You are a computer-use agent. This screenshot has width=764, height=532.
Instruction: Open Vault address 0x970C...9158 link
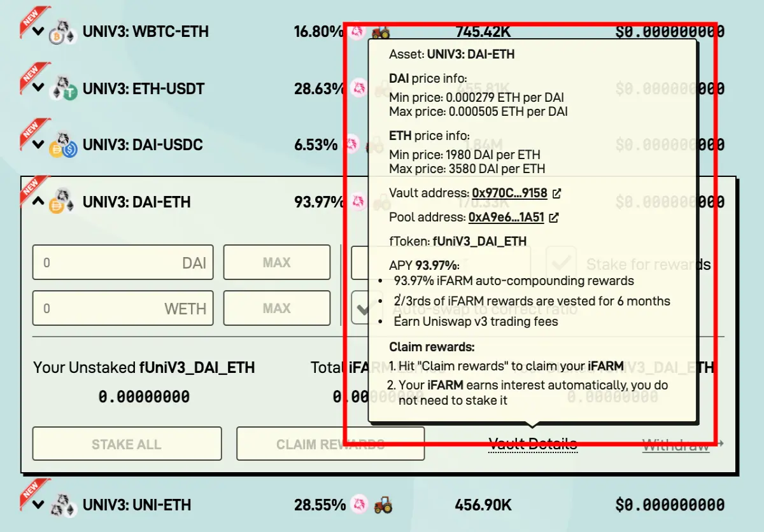(x=509, y=193)
